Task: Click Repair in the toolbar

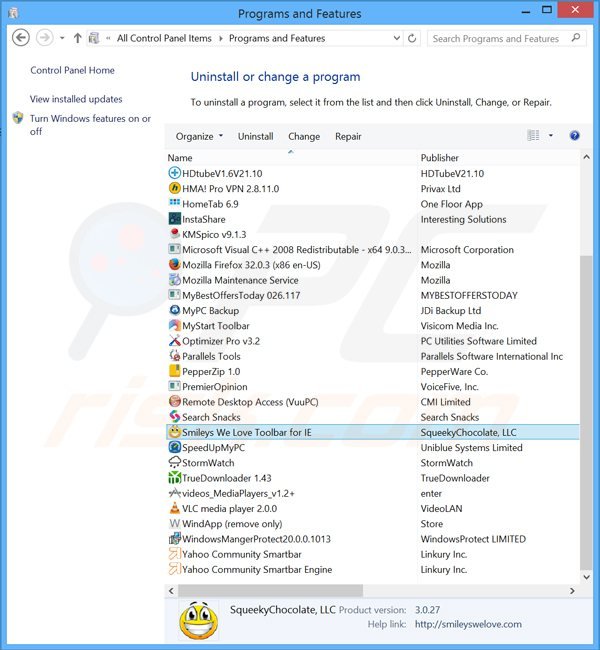Action: tap(348, 136)
